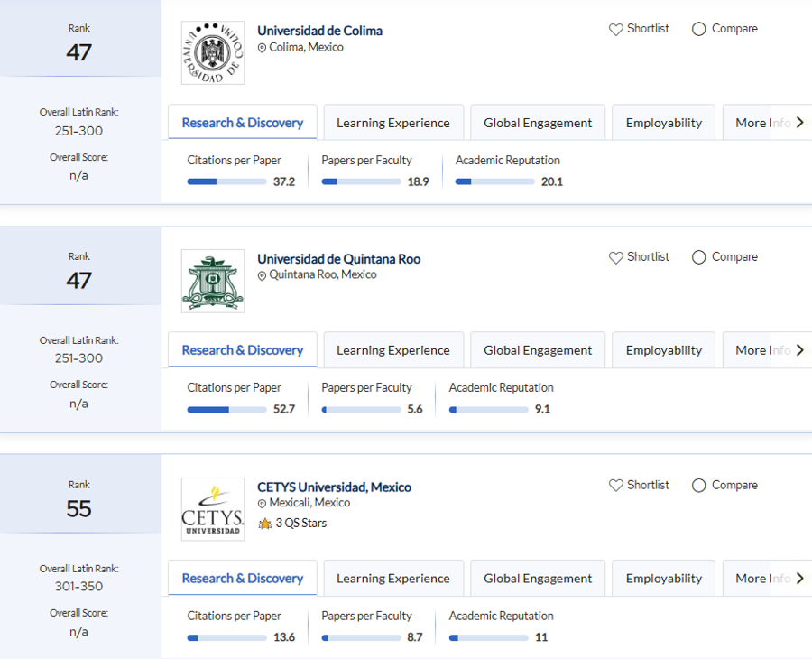Click the Universidad de Quintana Roo logo
The width and height of the screenshot is (812, 659).
click(212, 281)
